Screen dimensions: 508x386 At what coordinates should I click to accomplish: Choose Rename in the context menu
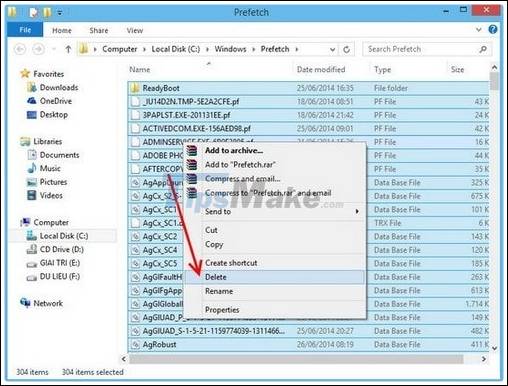point(219,291)
